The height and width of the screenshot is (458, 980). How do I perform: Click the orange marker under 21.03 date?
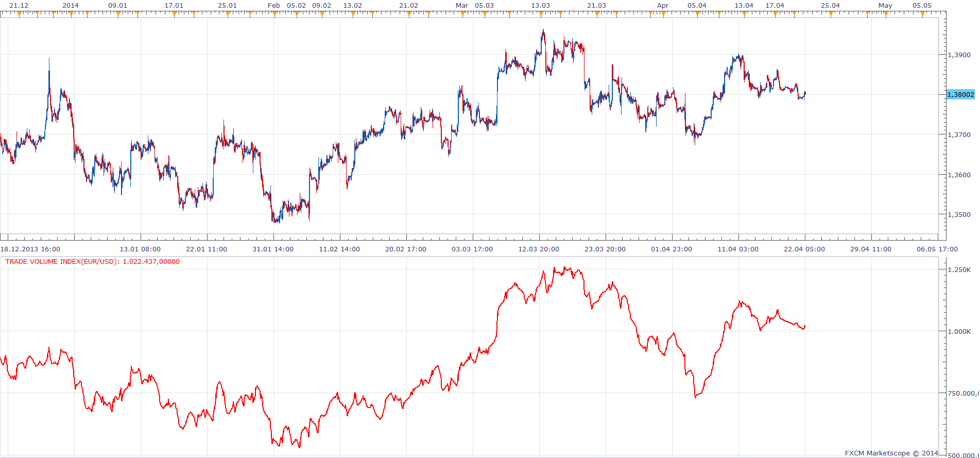(x=597, y=14)
